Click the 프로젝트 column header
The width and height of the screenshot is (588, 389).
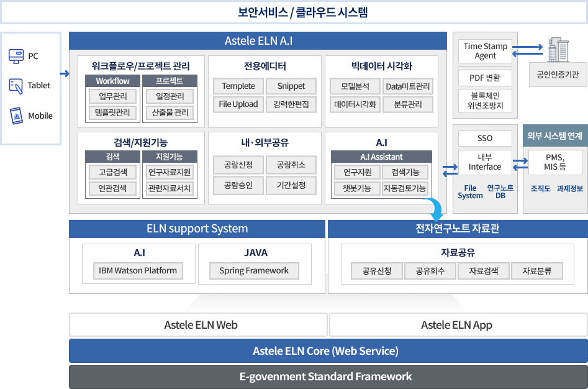pyautogui.click(x=170, y=81)
